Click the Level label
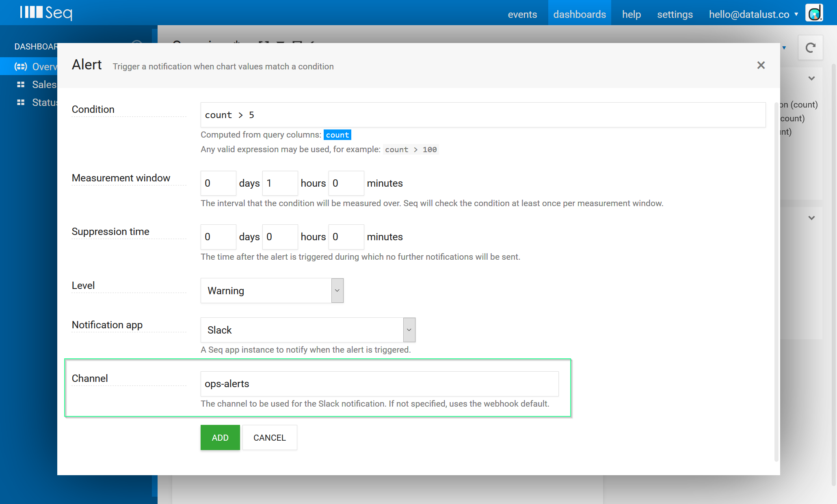This screenshot has height=504, width=837. (83, 286)
